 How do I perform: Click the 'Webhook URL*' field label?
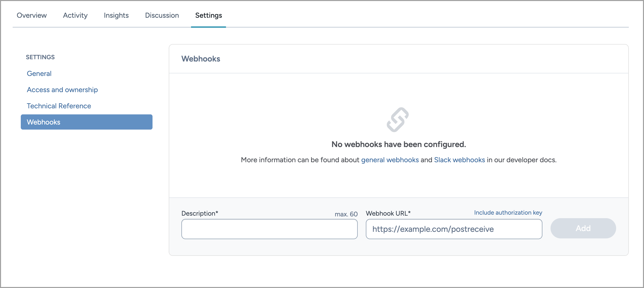pyautogui.click(x=388, y=213)
